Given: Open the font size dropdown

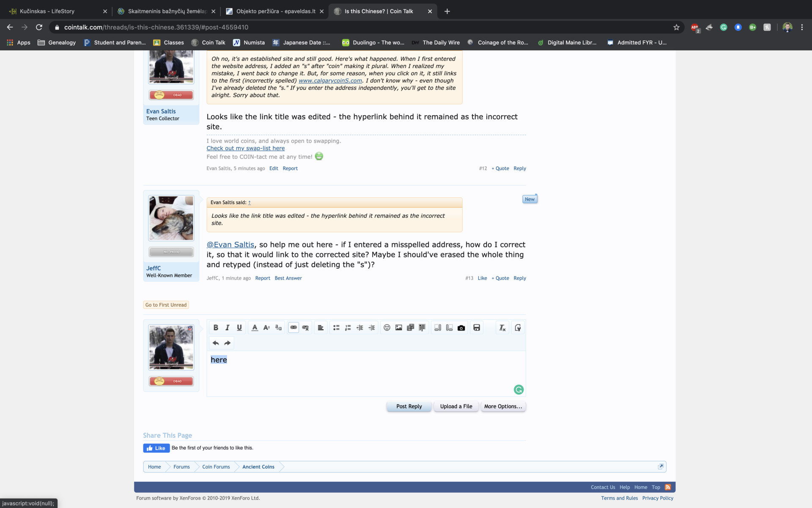Looking at the screenshot, I should tap(266, 328).
